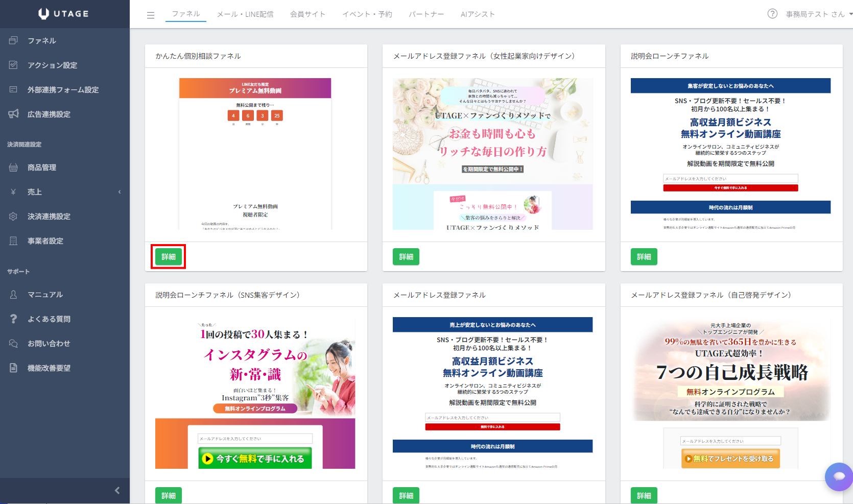Image resolution: width=853 pixels, height=504 pixels.
Task: Open 商品管理 basket icon
Action: coord(14,167)
